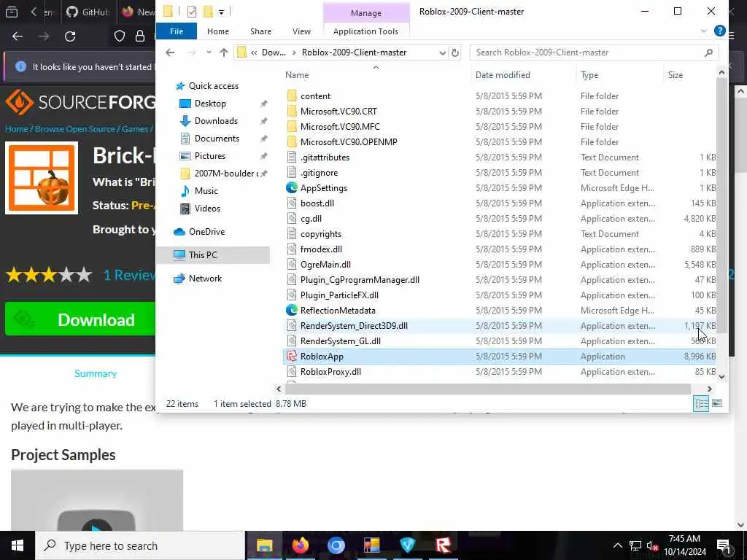The height and width of the screenshot is (560, 747).
Task: Open Network in navigation pane
Action: 205,278
